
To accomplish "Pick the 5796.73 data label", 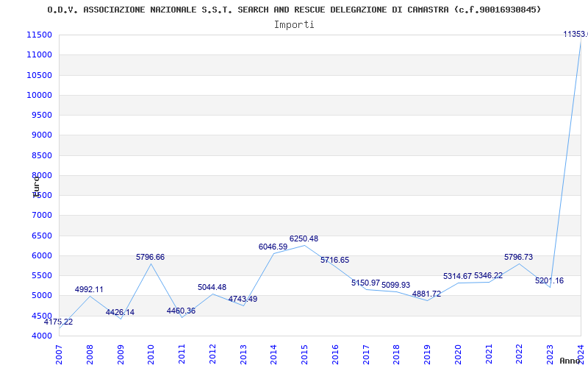I will [x=518, y=257].
